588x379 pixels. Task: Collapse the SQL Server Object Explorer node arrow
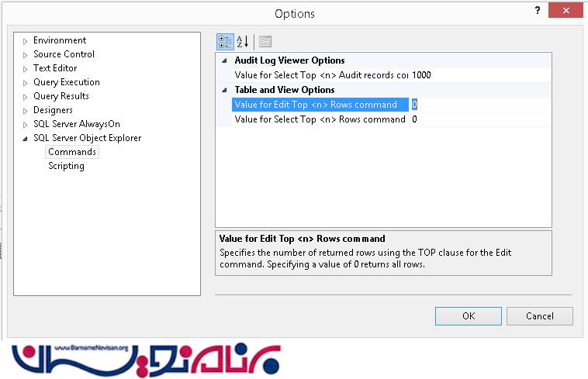pos(25,139)
